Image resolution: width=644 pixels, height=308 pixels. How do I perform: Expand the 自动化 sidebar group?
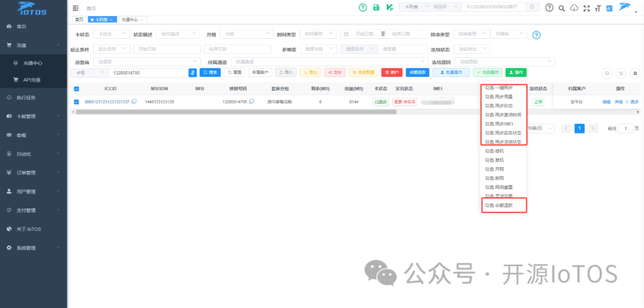tap(33, 154)
